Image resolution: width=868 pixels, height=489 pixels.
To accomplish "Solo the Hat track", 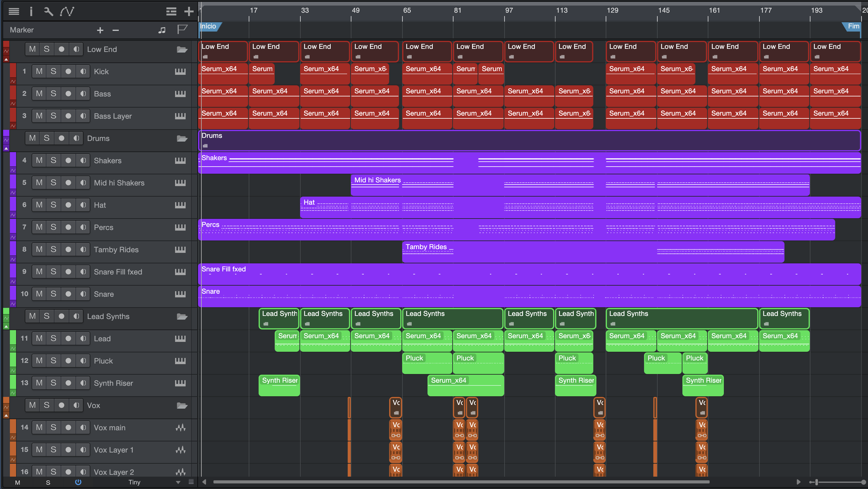I will [x=53, y=205].
